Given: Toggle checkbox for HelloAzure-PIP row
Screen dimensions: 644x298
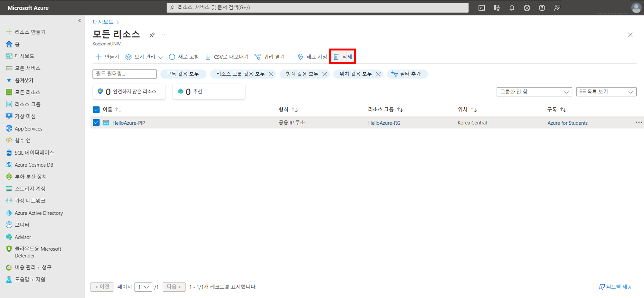Looking at the screenshot, I should click(x=96, y=122).
